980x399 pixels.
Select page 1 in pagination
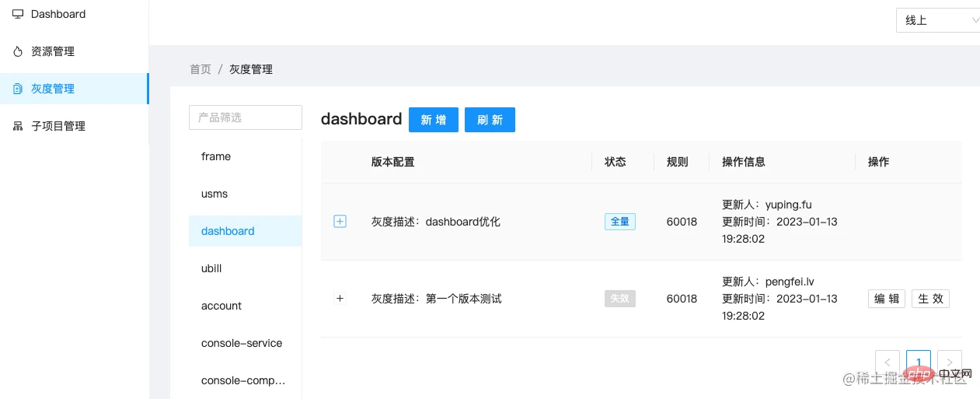(x=919, y=362)
